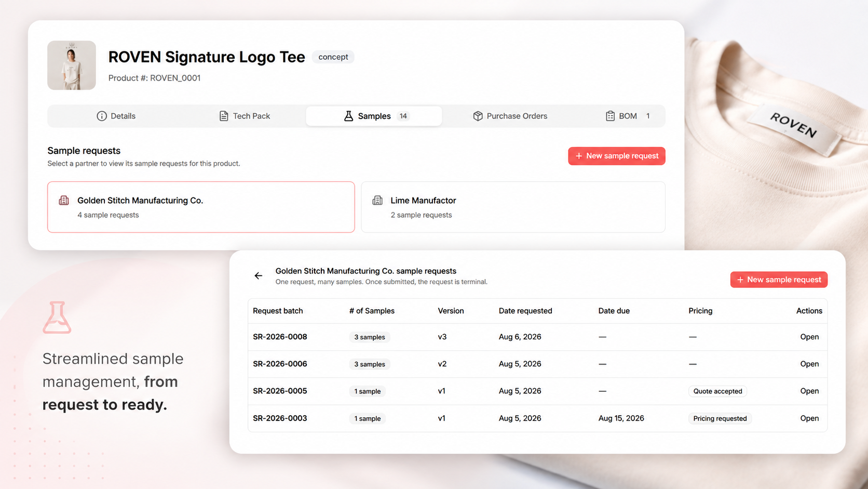The width and height of the screenshot is (868, 489).
Task: Click the building icon for Lime Manufactor
Action: (x=377, y=201)
